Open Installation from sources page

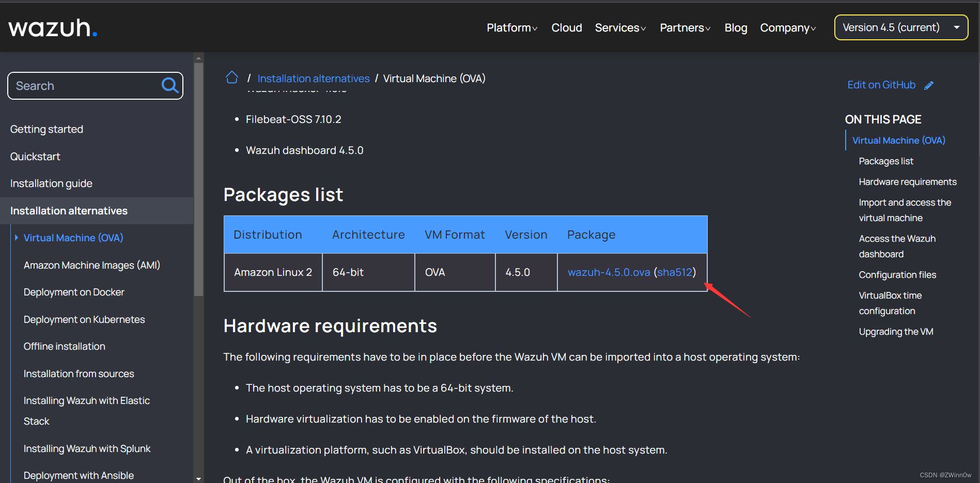coord(79,373)
